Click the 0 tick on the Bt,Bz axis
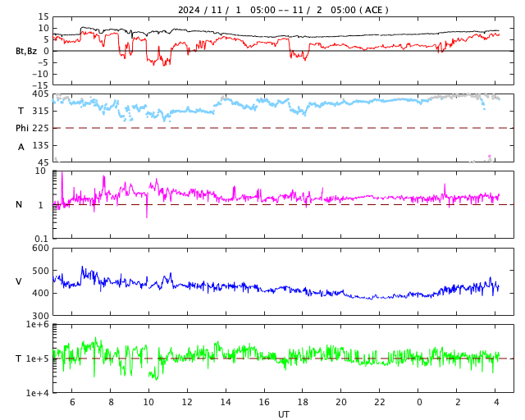The width and height of the screenshot is (525, 420). point(46,51)
